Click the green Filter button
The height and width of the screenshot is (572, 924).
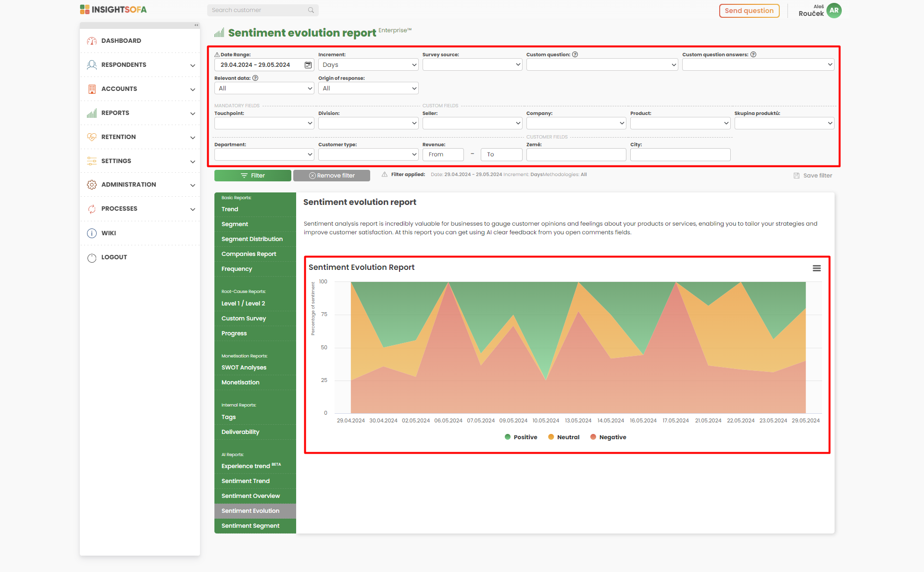click(252, 176)
